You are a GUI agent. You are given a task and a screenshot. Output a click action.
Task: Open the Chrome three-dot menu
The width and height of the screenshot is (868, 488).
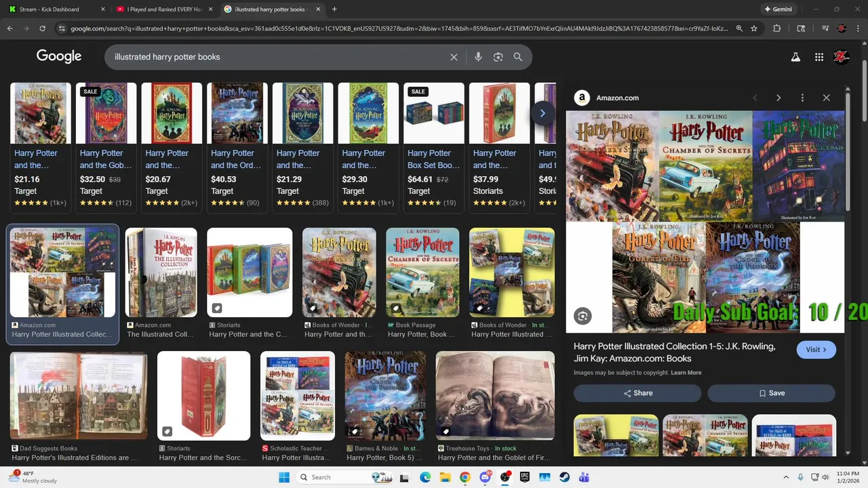tap(859, 28)
